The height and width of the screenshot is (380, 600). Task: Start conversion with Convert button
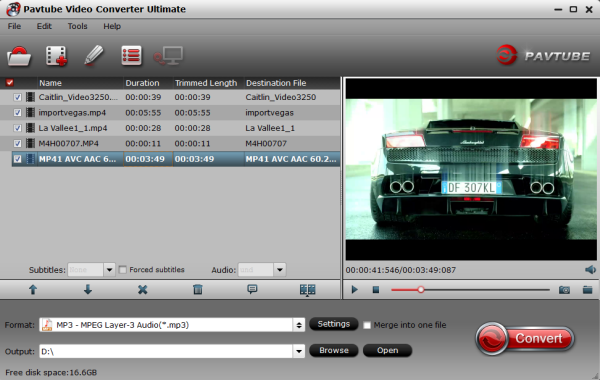click(525, 339)
